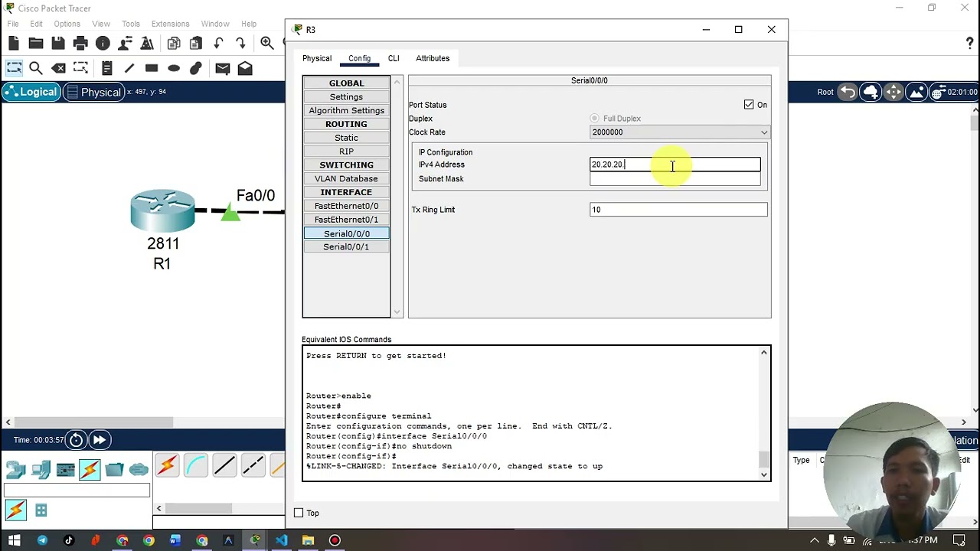Viewport: 980px width, 551px height.
Task: Pick the Console cable connection
Action: point(195,465)
